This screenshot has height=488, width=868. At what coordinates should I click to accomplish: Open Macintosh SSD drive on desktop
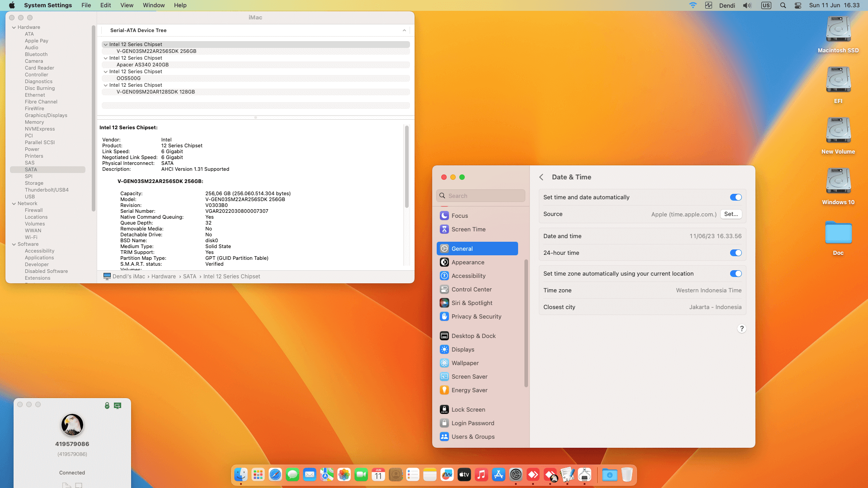coord(838,29)
